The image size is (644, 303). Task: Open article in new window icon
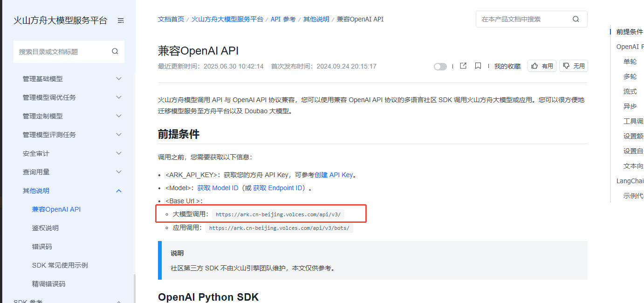(x=463, y=66)
